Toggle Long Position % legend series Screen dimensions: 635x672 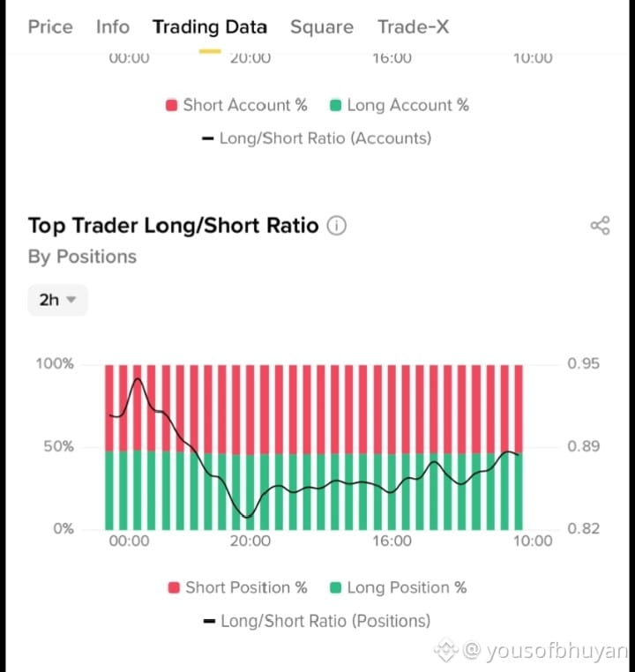[399, 587]
